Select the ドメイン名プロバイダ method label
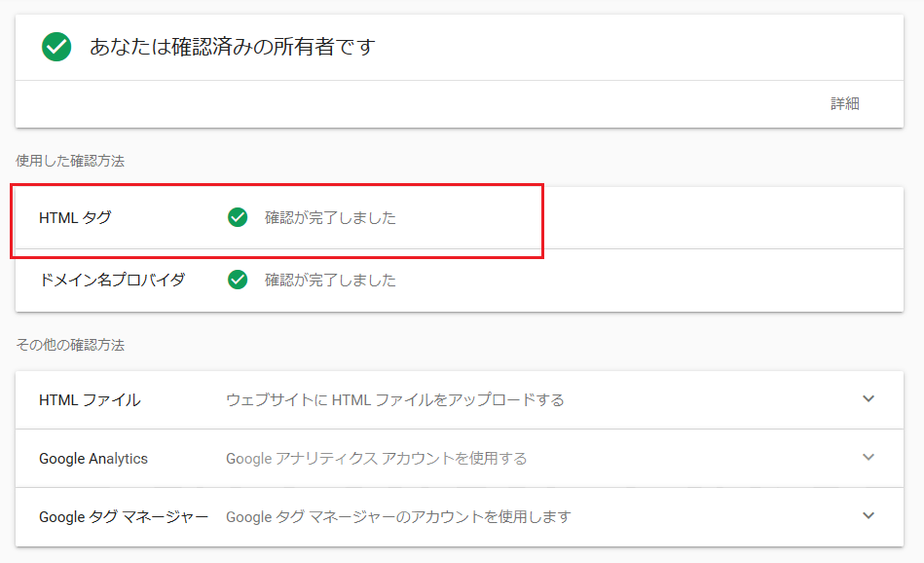Viewport: 924px width, 563px height. 112,280
